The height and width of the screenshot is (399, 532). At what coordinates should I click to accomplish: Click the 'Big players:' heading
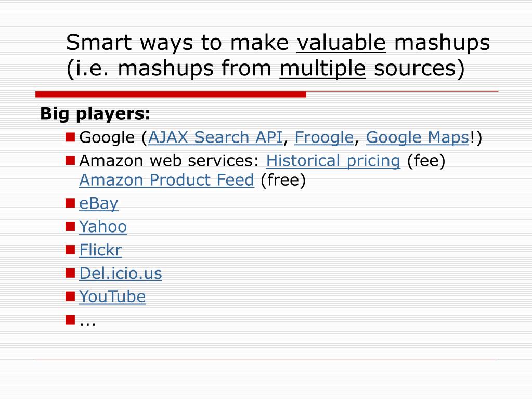[x=95, y=113]
